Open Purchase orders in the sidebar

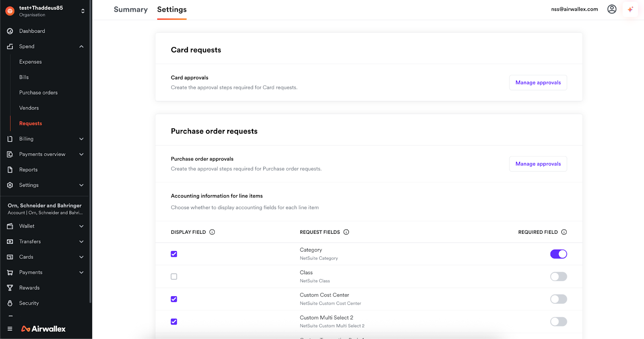pos(38,93)
